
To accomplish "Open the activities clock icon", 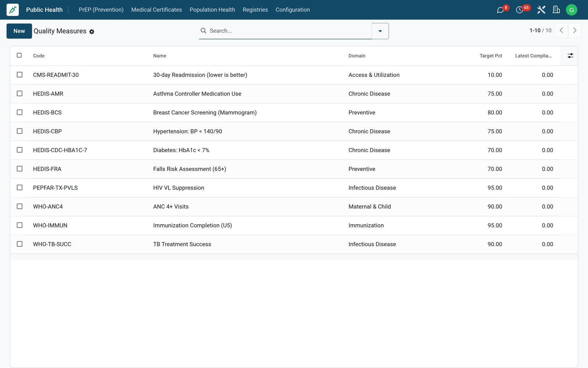I will [x=520, y=10].
